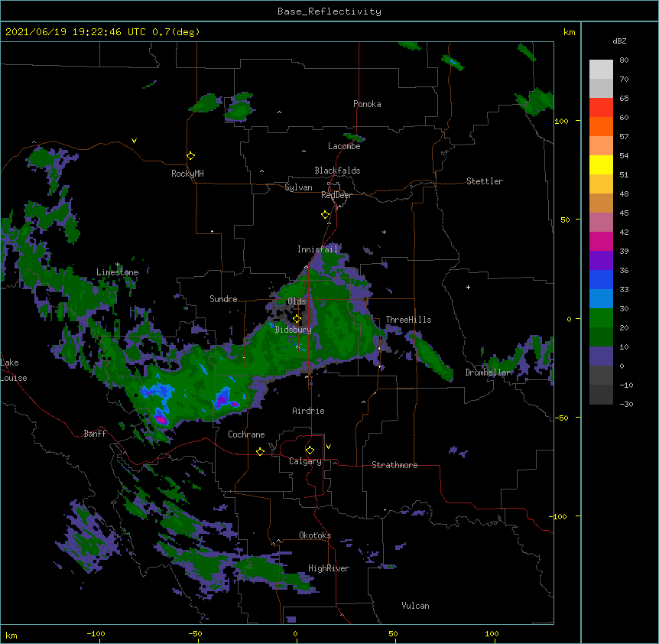Click the RedDeer label
This screenshot has width=659, height=644.
(x=336, y=195)
